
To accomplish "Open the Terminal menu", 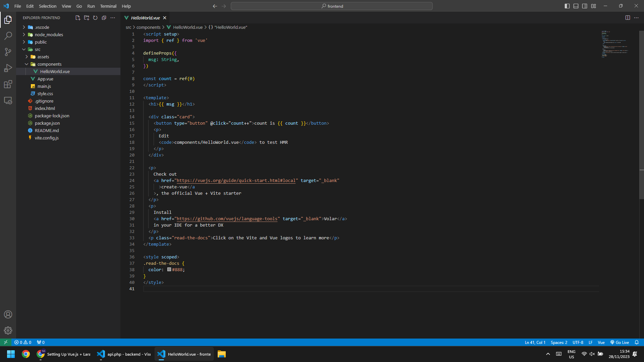I will coord(108,6).
